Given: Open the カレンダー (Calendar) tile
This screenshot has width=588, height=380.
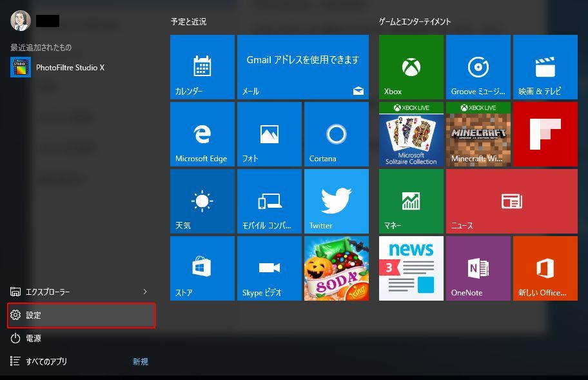Looking at the screenshot, I should (x=202, y=67).
